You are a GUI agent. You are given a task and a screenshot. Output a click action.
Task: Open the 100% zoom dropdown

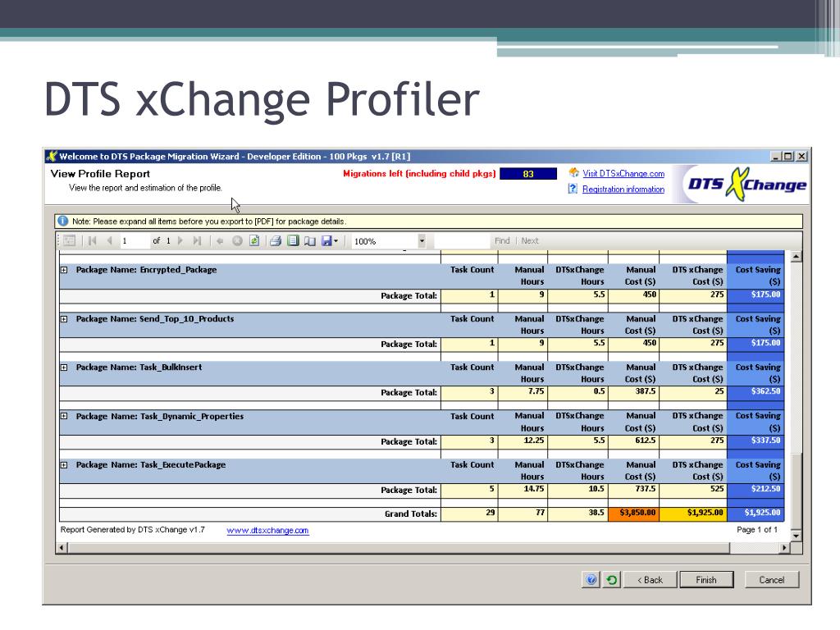point(422,241)
